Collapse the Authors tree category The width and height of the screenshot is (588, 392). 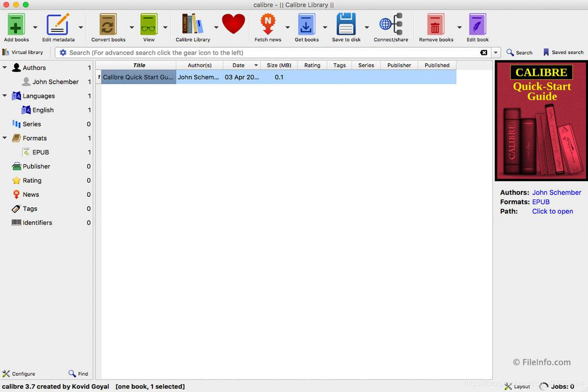(5, 68)
